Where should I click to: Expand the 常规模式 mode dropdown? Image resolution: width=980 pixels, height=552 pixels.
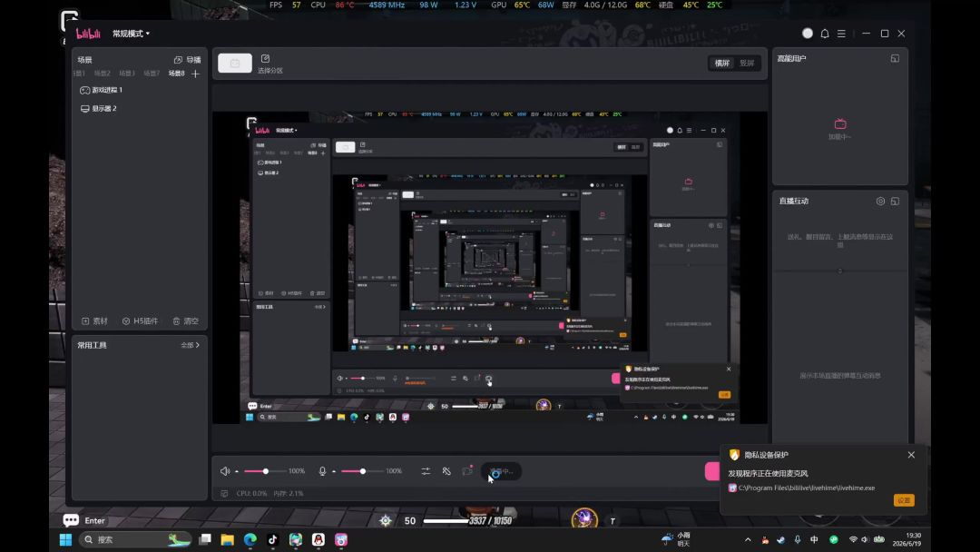click(x=131, y=34)
